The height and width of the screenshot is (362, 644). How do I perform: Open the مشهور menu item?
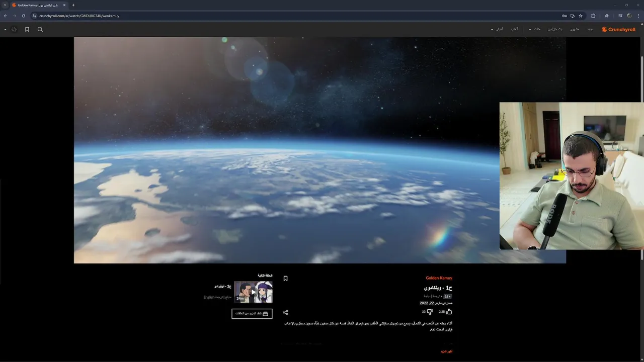pyautogui.click(x=575, y=30)
